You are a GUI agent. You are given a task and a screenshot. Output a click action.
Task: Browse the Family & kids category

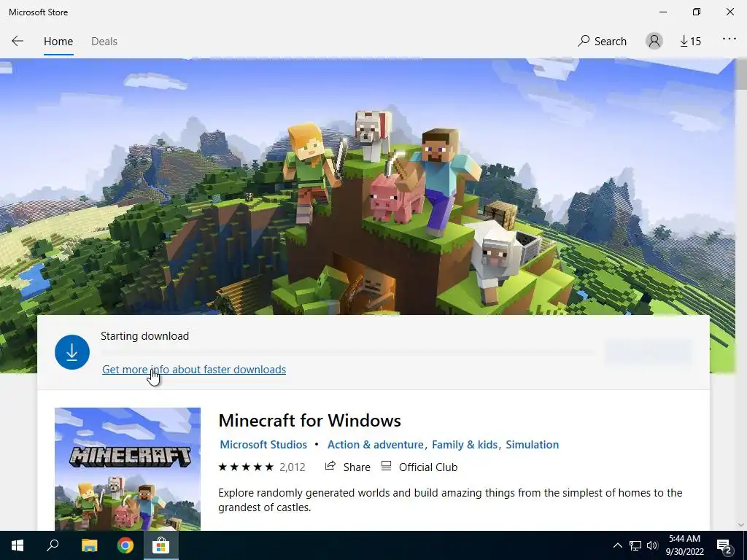[465, 445]
